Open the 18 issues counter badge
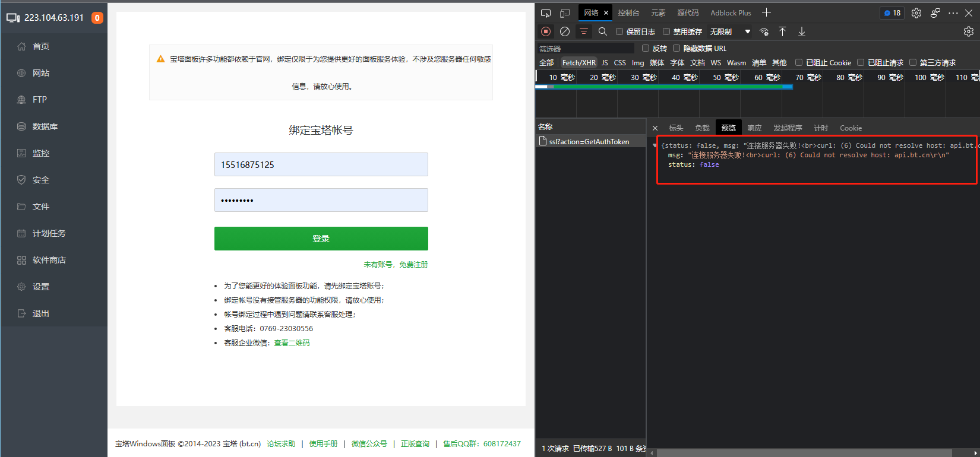This screenshot has width=980, height=457. [x=892, y=13]
